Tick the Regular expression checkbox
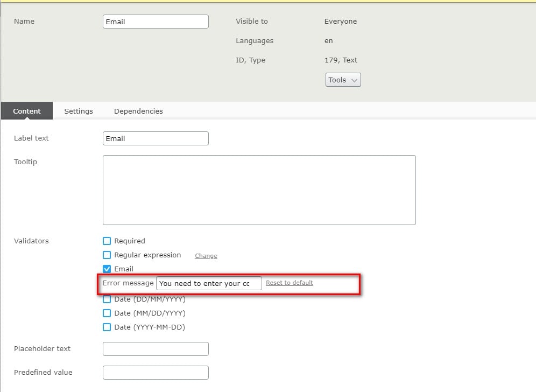Viewport: 536px width, 392px height. point(107,255)
